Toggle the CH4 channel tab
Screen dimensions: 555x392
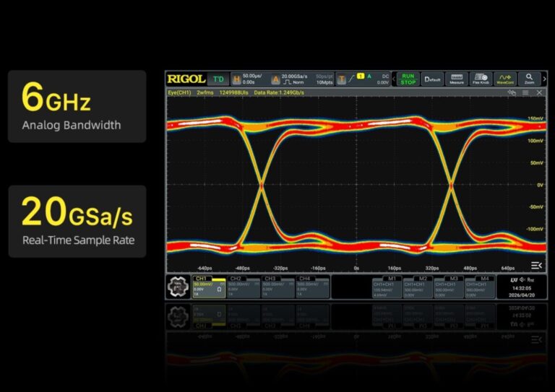tap(312, 287)
